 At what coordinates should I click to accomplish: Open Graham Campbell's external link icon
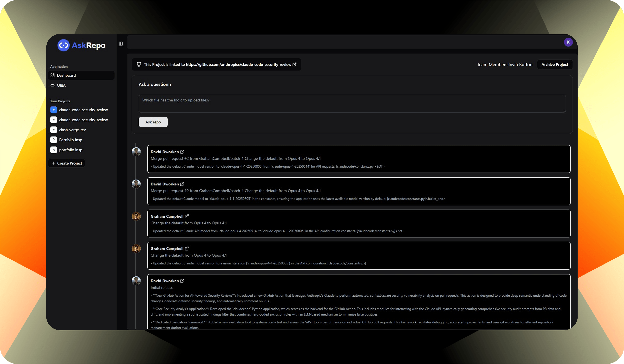187,216
